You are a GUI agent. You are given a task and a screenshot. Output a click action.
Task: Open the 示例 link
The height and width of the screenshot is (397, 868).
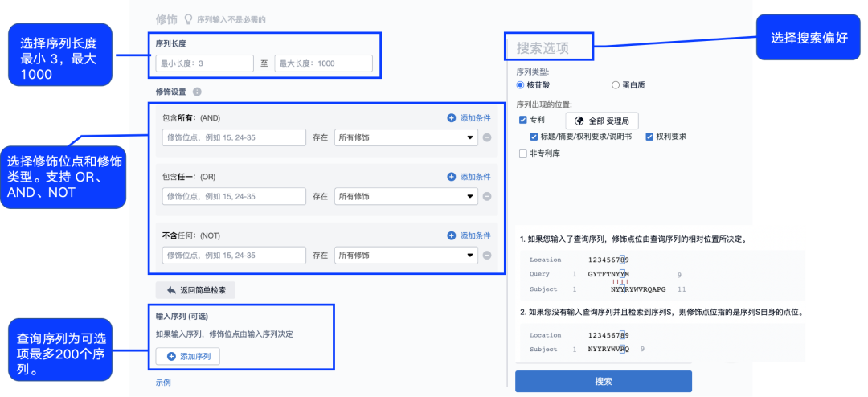[163, 383]
